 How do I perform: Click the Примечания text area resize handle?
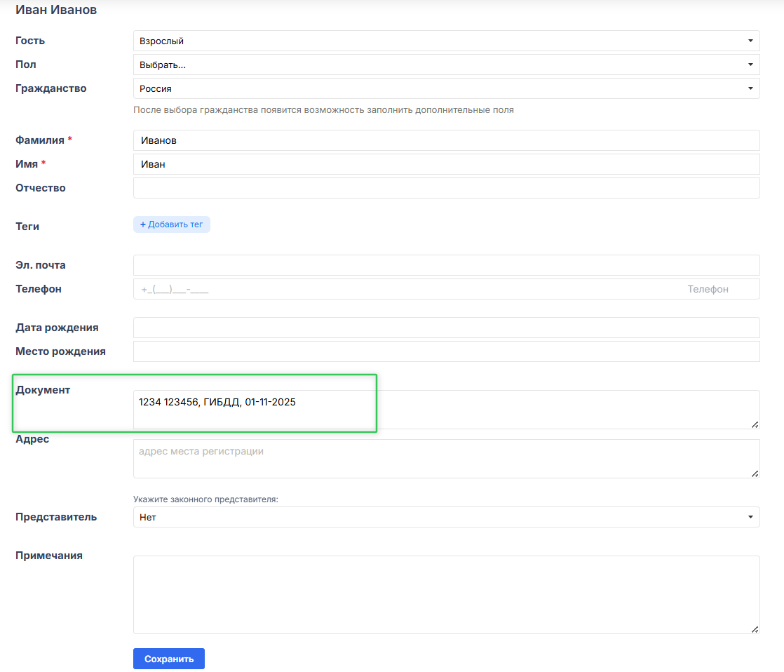(755, 629)
